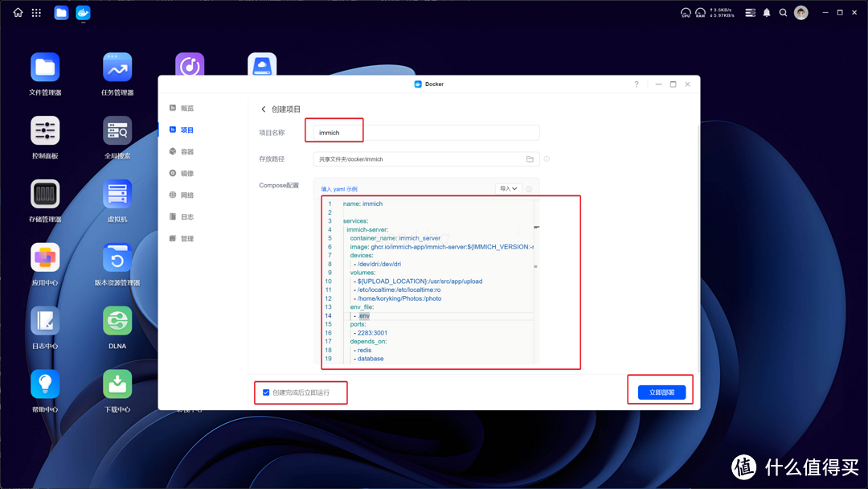Open the 文件管理器 desktop icon
This screenshot has width=868, height=489.
pos(45,68)
